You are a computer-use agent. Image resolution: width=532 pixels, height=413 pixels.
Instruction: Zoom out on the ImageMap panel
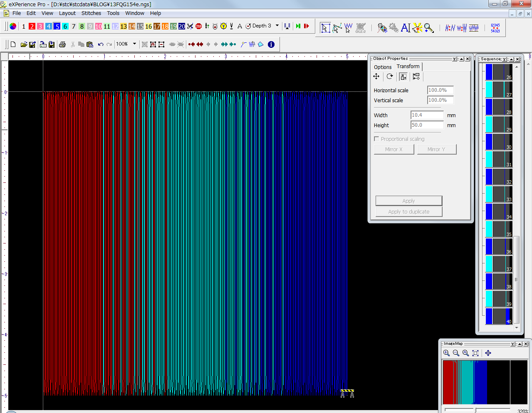pos(456,353)
